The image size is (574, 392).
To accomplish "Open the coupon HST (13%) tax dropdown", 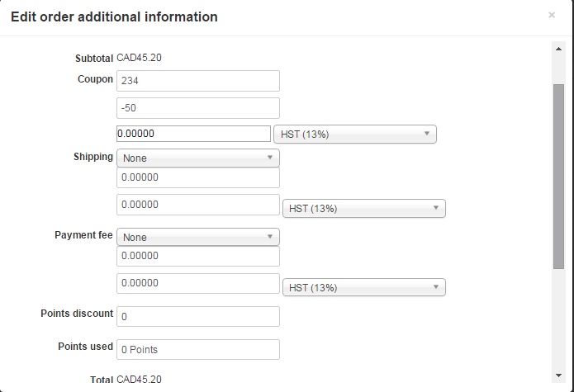I will point(354,135).
